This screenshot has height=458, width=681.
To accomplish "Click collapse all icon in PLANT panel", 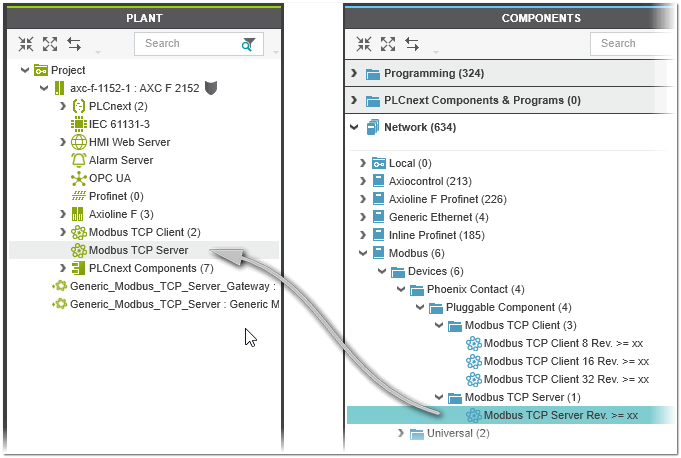I will coord(26,44).
